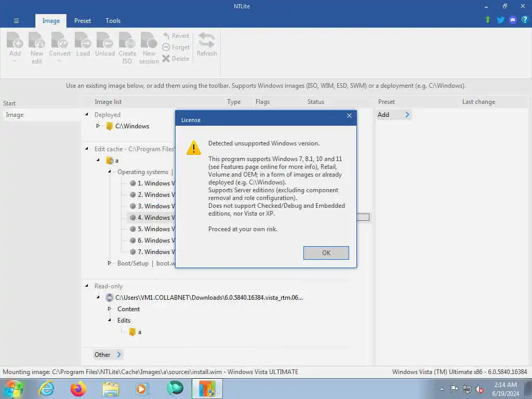The height and width of the screenshot is (399, 532).
Task: Open the Windows Start button
Action: pyautogui.click(x=14, y=389)
